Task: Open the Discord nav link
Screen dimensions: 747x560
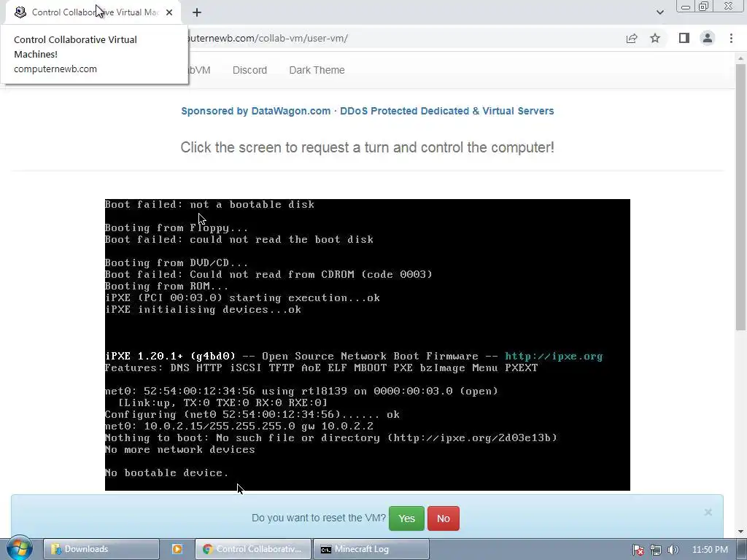Action: pos(249,70)
